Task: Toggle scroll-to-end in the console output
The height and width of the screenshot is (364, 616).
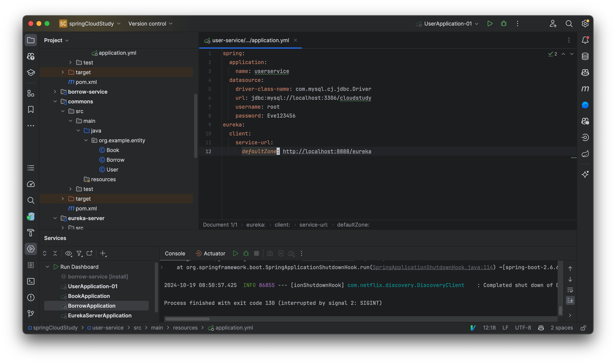Action: 570,300
